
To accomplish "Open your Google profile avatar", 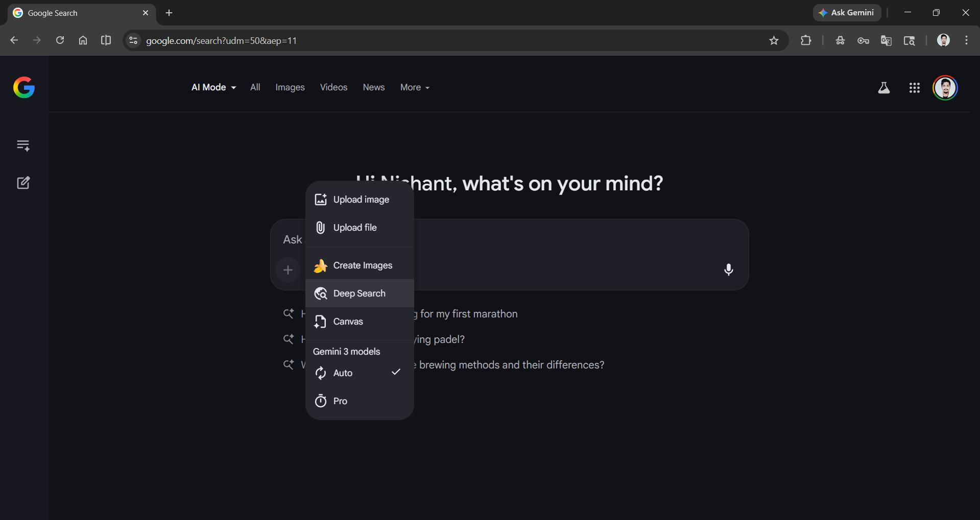I will [945, 87].
